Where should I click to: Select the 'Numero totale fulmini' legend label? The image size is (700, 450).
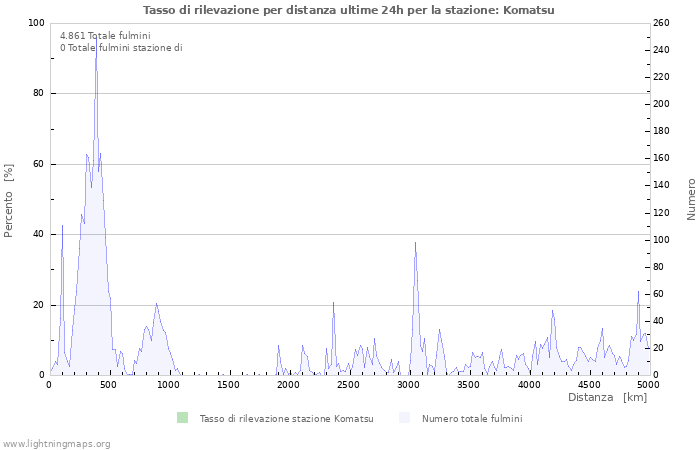tap(471, 419)
